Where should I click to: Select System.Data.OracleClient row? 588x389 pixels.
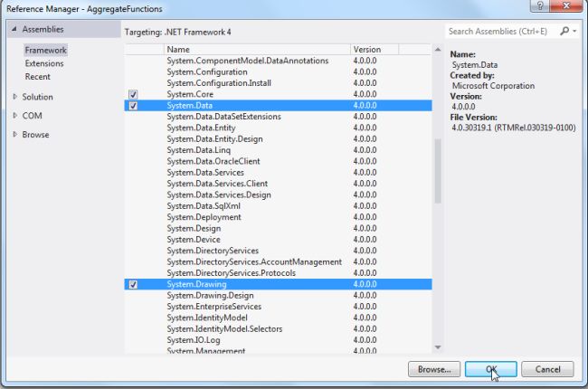(278, 161)
